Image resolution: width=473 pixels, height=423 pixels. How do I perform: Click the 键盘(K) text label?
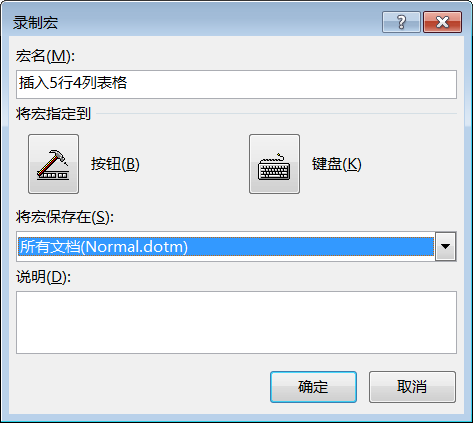click(337, 164)
